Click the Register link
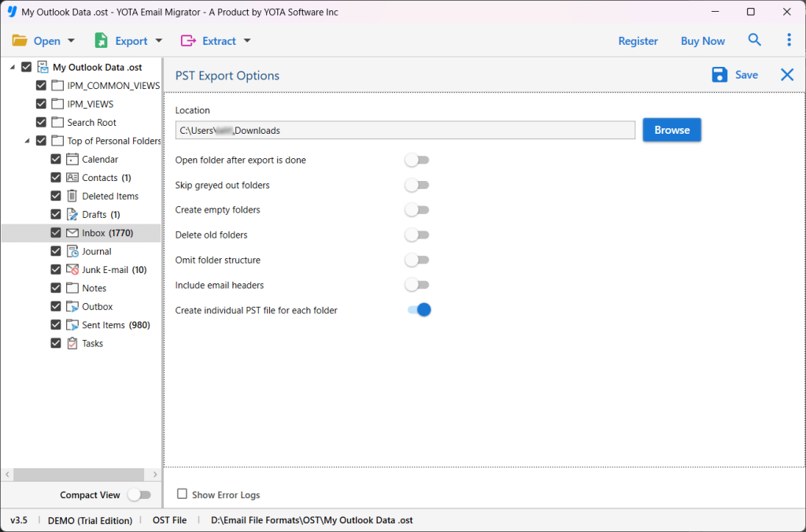The image size is (806, 532). pos(638,41)
